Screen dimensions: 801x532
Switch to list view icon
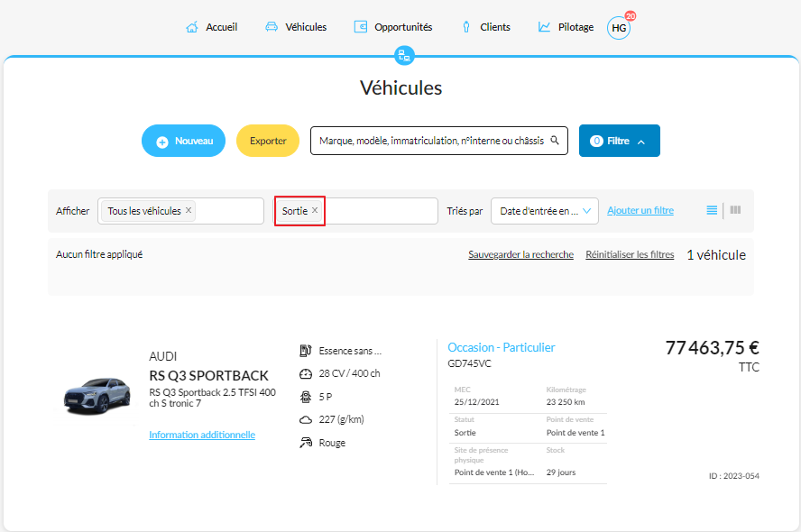pyautogui.click(x=712, y=210)
